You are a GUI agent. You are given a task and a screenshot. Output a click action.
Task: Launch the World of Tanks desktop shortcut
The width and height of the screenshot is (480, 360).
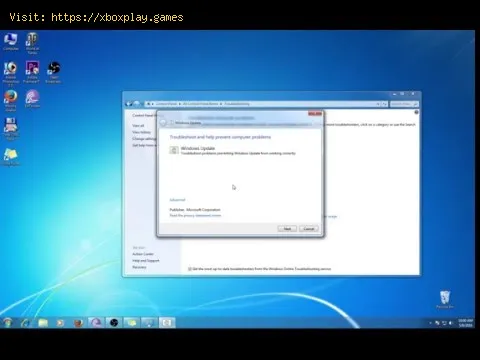tap(32, 43)
